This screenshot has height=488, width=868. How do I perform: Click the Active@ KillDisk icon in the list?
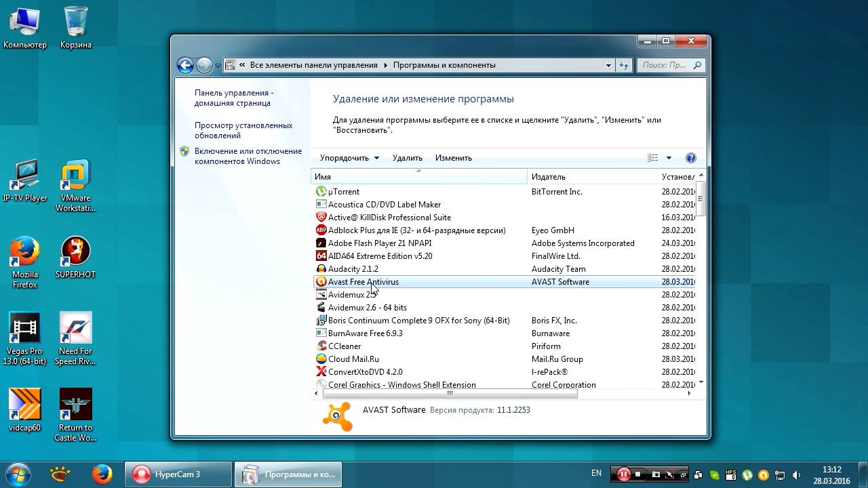321,218
